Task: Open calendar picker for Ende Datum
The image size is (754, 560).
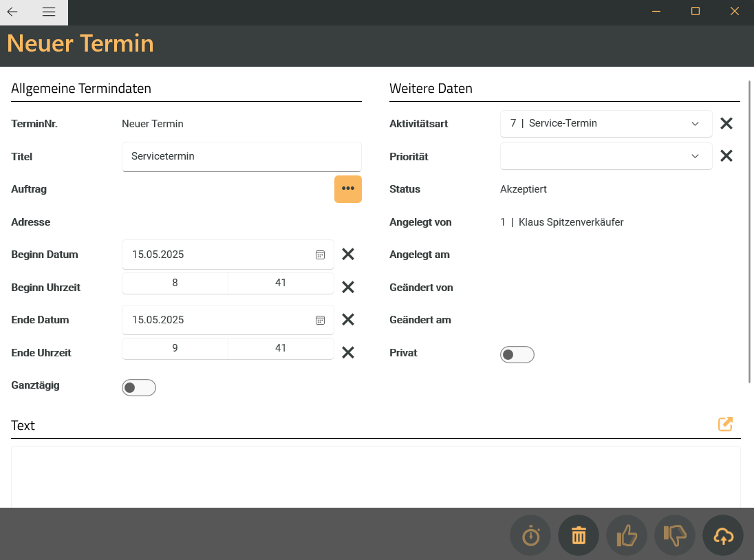Action: click(x=320, y=320)
